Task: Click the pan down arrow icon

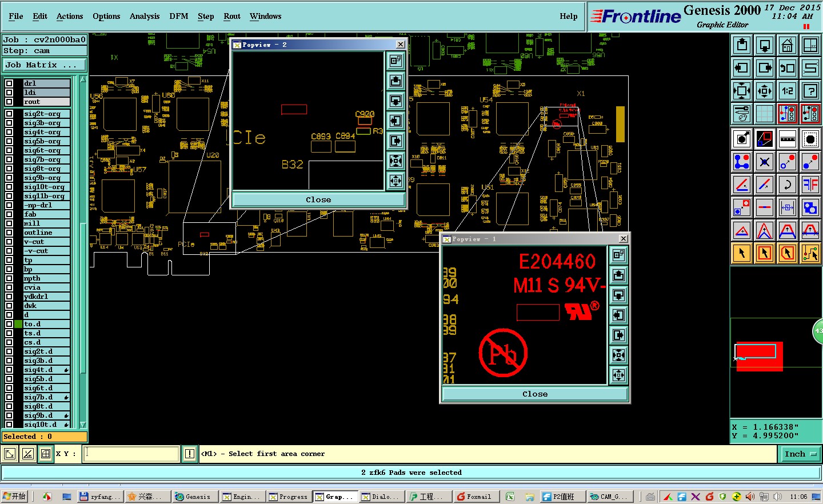Action: pyautogui.click(x=765, y=45)
